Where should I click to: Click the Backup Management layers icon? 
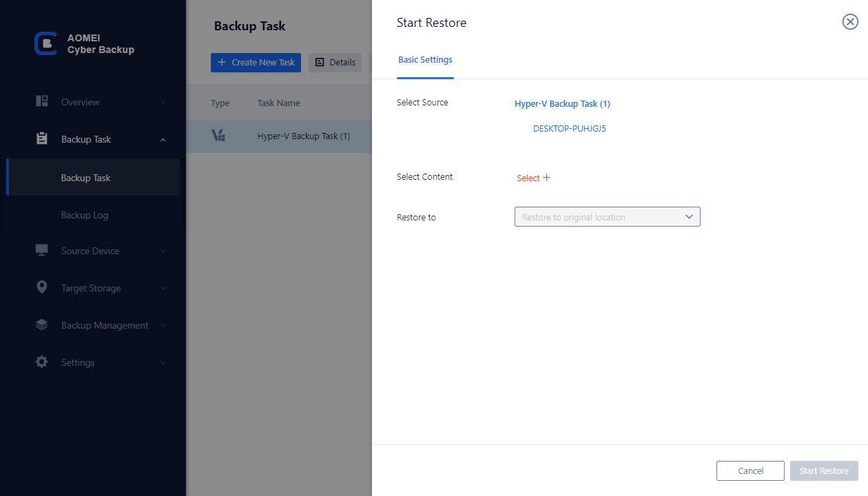pyautogui.click(x=42, y=324)
